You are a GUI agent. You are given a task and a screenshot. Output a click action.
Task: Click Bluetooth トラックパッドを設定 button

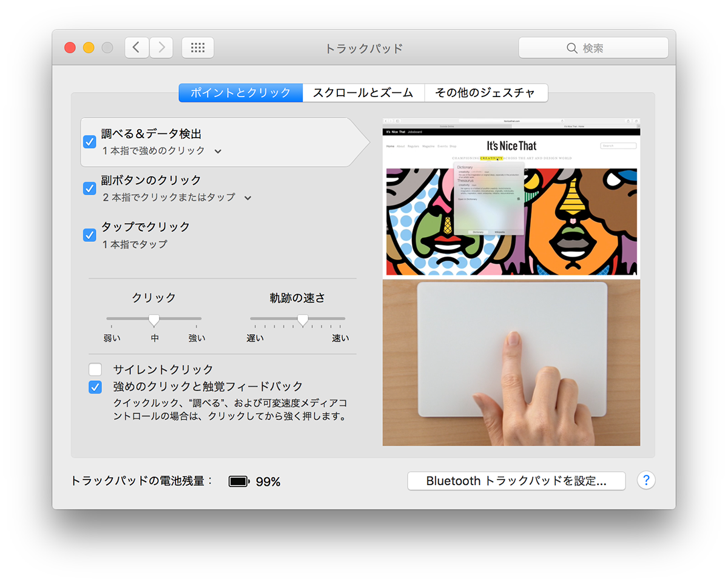(x=516, y=480)
